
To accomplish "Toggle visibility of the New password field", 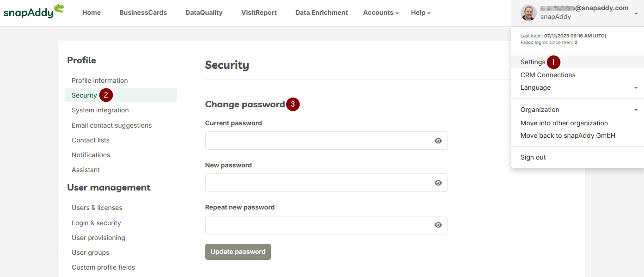I will (x=438, y=183).
